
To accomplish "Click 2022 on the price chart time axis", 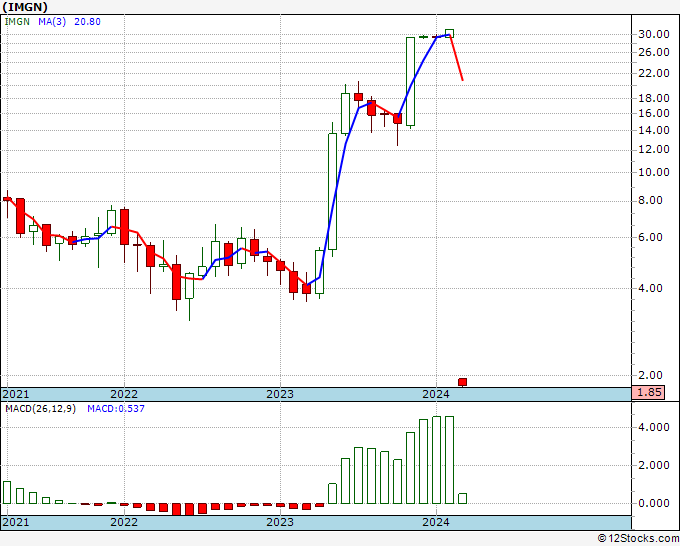I will click(124, 394).
